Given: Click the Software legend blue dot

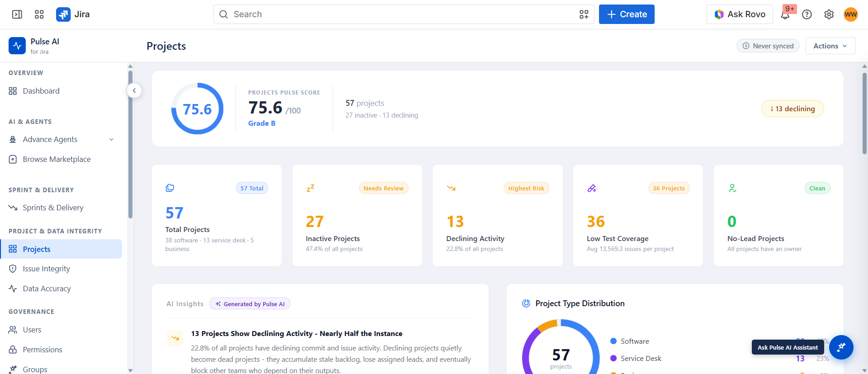Looking at the screenshot, I should tap(613, 341).
